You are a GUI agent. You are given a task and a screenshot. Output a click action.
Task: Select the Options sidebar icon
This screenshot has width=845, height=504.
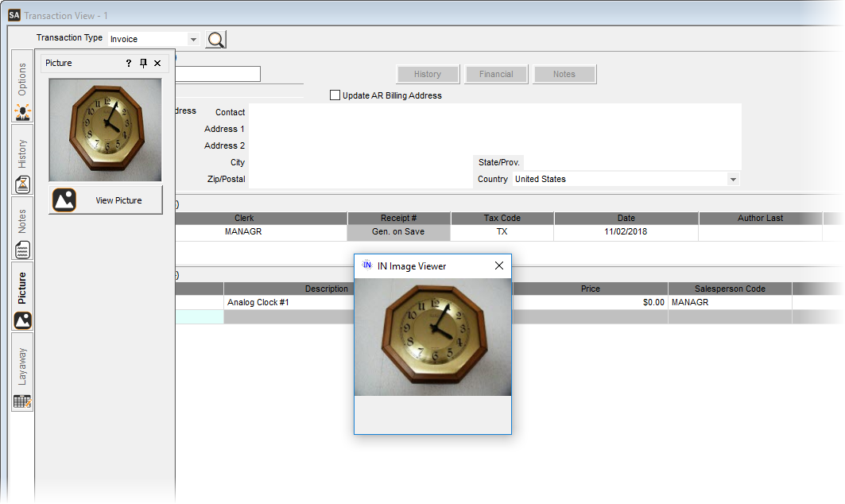(x=22, y=111)
